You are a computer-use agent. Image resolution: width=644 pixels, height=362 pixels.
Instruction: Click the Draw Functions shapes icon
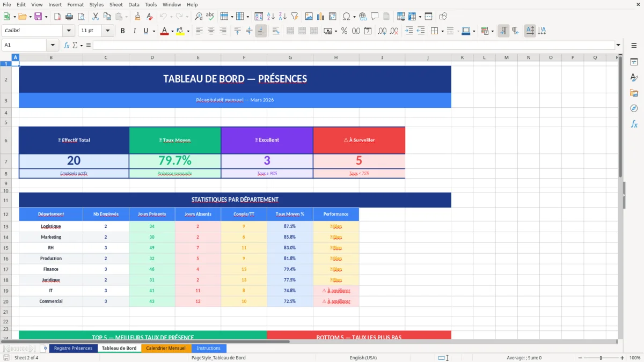coord(443,17)
